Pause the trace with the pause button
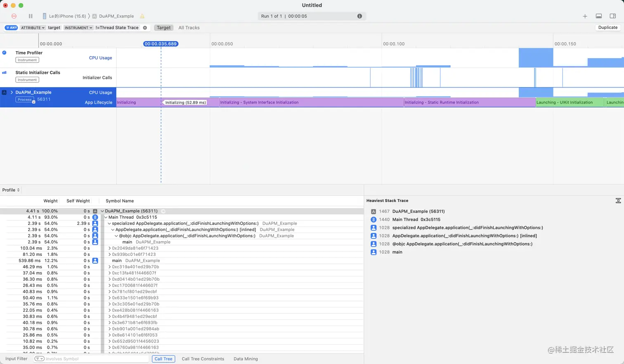 click(x=31, y=16)
